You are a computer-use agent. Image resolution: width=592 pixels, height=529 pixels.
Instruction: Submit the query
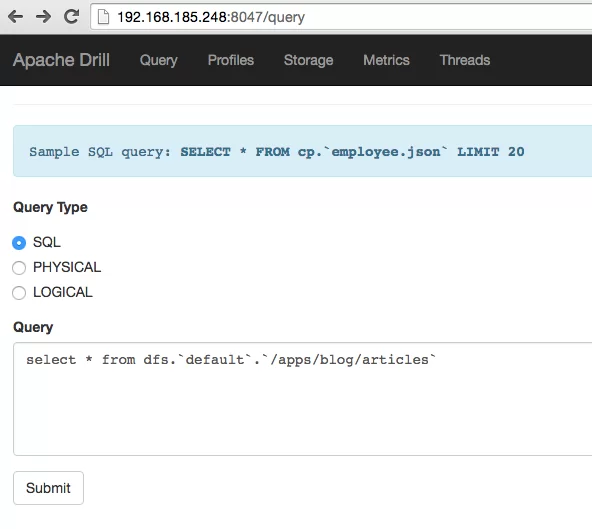pos(48,488)
